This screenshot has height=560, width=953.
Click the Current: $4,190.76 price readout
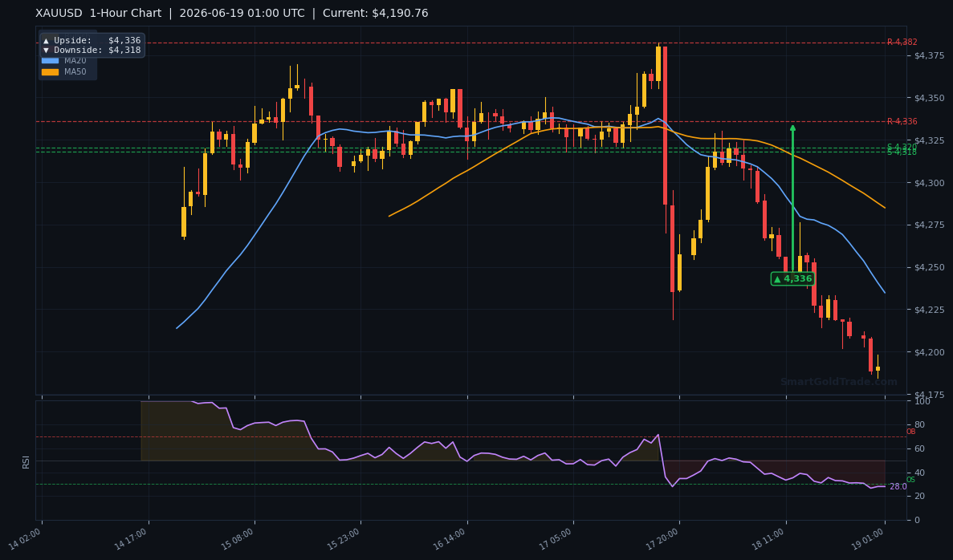coord(375,14)
